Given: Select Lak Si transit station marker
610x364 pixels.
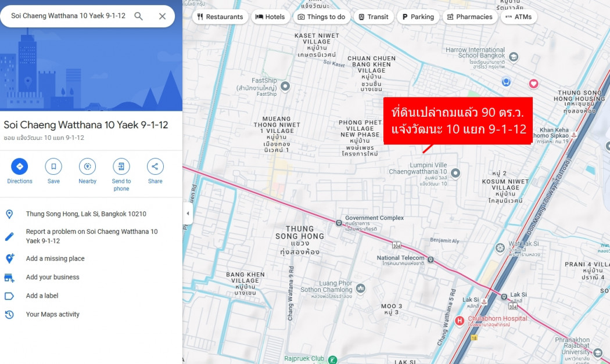Looking at the screenshot, I should (x=504, y=297).
